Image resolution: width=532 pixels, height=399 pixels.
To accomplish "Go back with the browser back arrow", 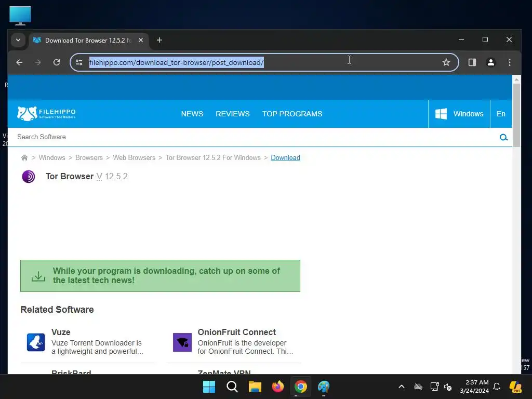I will coord(19,62).
